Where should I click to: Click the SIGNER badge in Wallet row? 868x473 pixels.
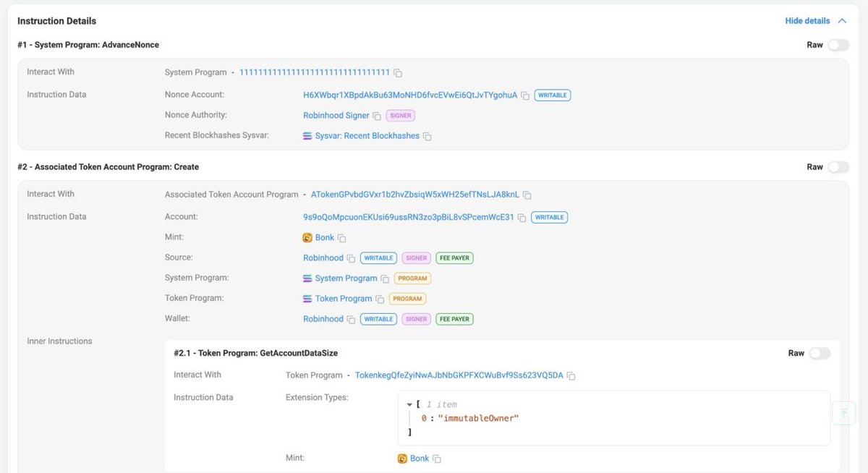[416, 318]
